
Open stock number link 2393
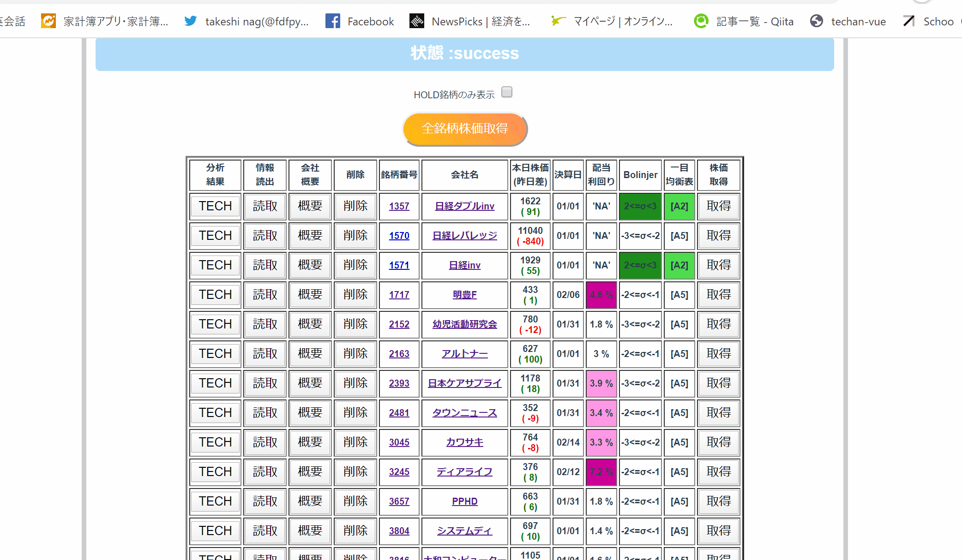coord(399,383)
